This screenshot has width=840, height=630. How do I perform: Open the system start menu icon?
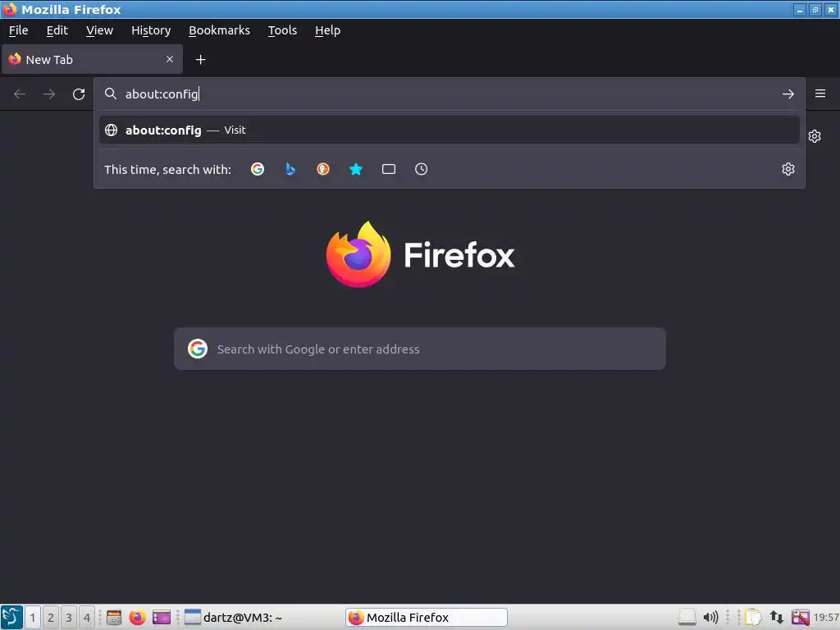click(11, 617)
